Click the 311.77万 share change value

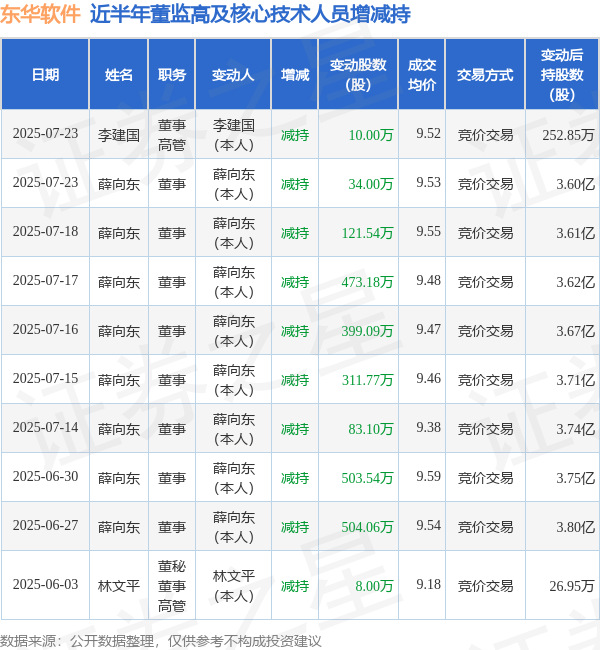(367, 380)
